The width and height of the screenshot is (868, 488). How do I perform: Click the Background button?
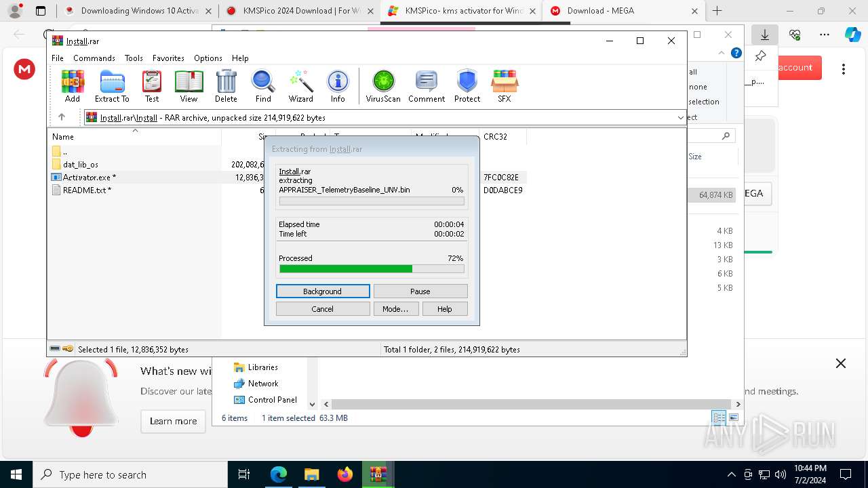click(323, 291)
